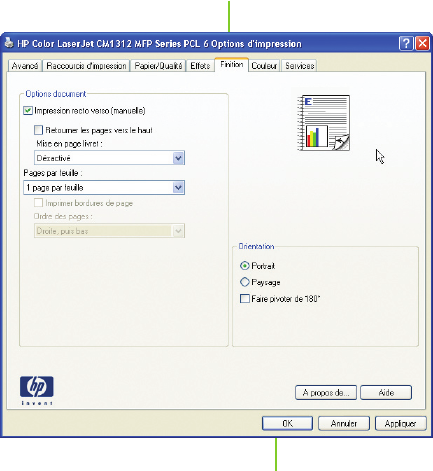
Task: Switch to the Papier/Qualité tab
Action: tap(158, 66)
